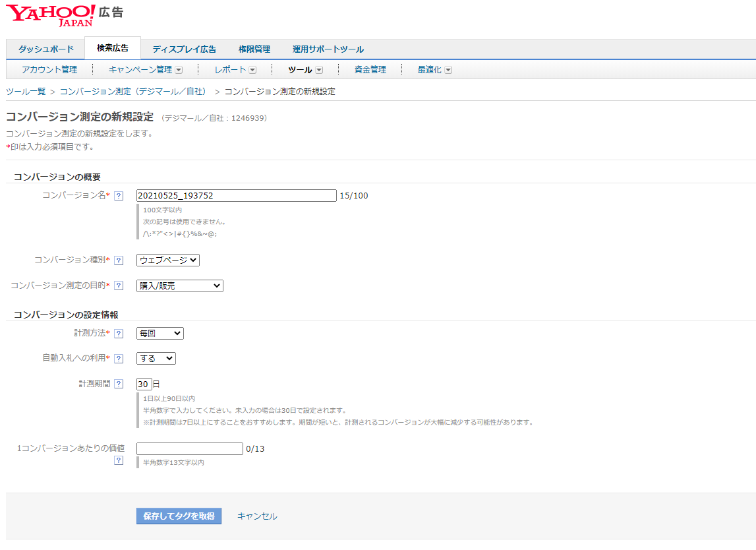Open the ツール submenu item
Screen dimensions: 756x550
pyautogui.click(x=301, y=70)
